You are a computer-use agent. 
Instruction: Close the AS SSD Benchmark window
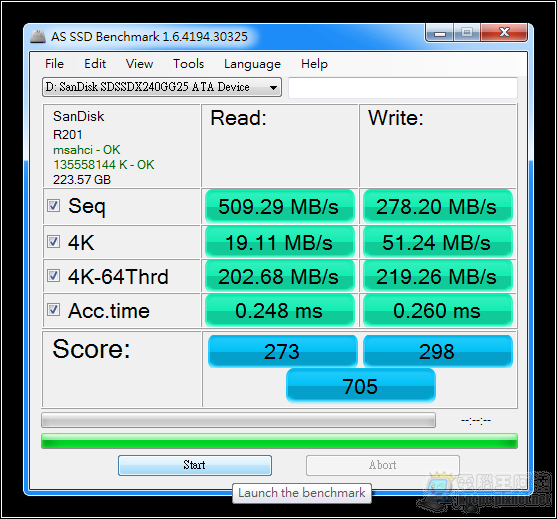pyautogui.click(x=504, y=33)
